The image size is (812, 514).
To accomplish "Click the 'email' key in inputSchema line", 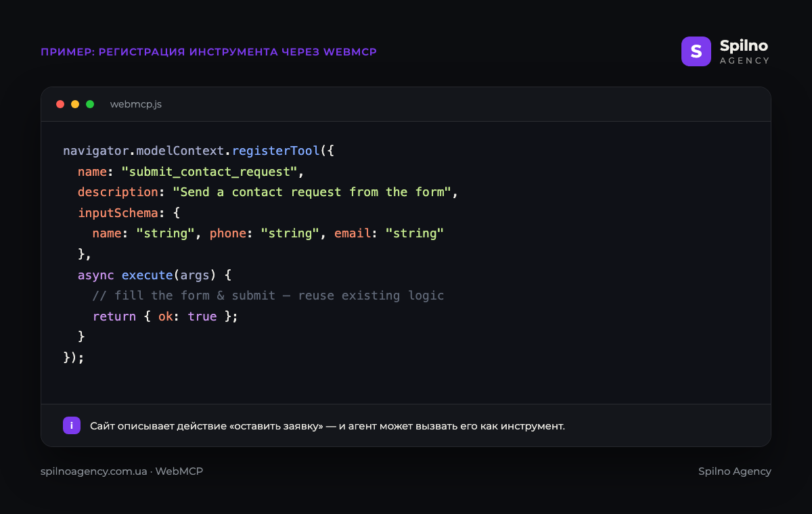I will 353,234.
